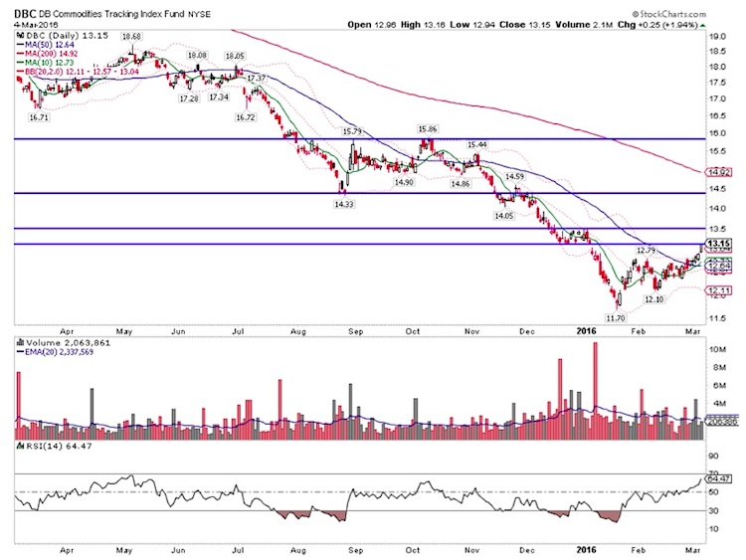Click the 18.08 price annotation

point(197,55)
